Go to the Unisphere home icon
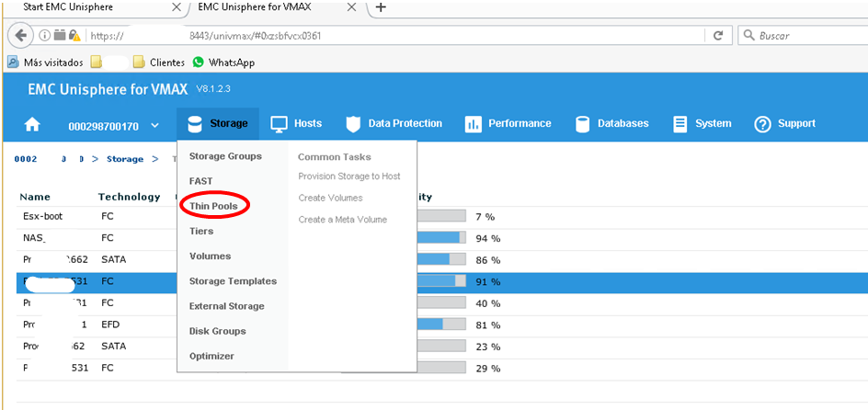 coord(32,125)
